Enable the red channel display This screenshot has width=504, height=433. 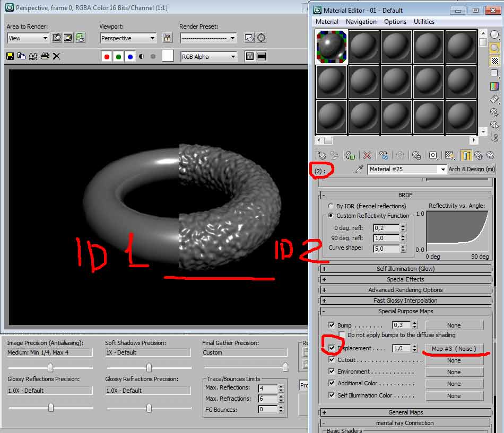(x=107, y=57)
